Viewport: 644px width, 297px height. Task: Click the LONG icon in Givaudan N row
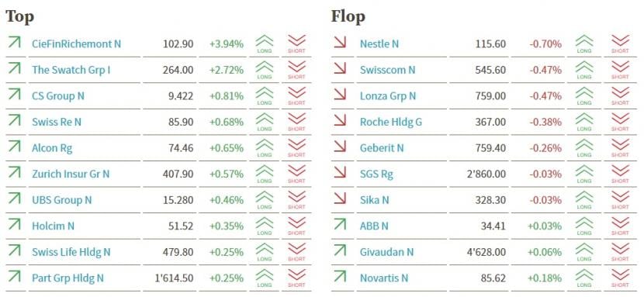point(584,252)
